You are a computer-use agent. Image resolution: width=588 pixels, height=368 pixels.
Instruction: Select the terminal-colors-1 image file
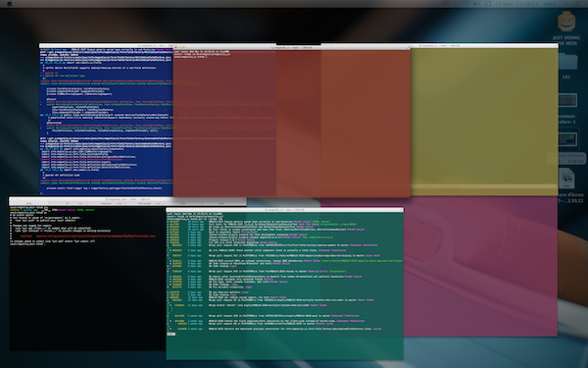click(567, 101)
